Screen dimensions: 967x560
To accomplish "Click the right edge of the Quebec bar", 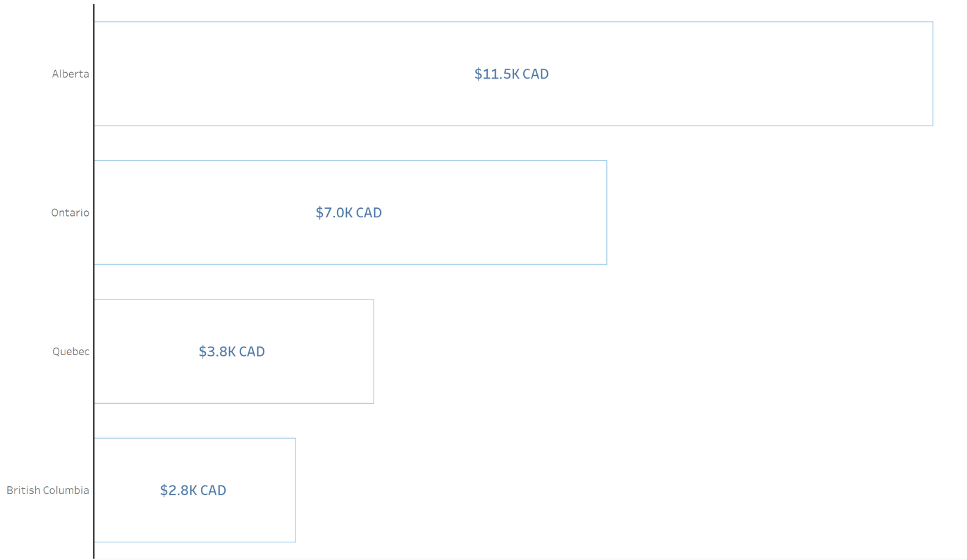I will click(x=374, y=351).
